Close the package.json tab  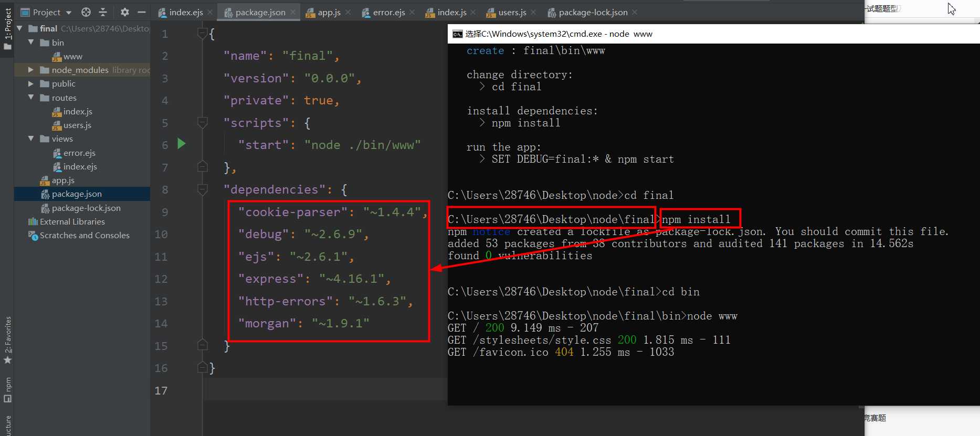point(293,13)
